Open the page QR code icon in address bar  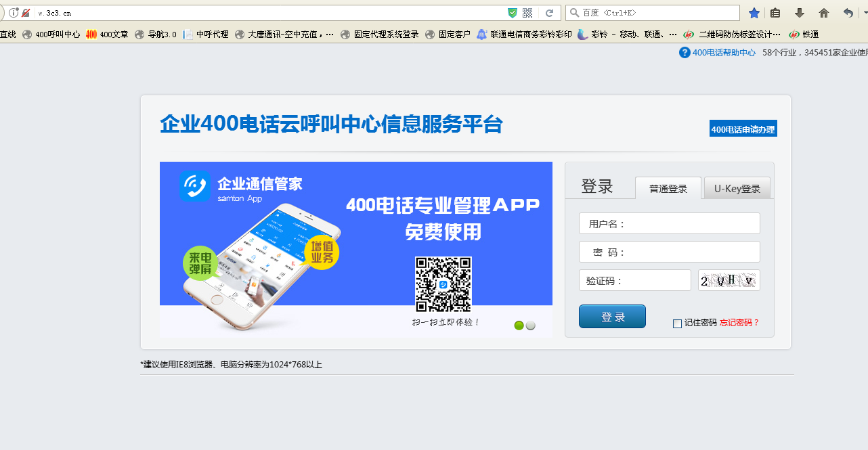(x=527, y=13)
